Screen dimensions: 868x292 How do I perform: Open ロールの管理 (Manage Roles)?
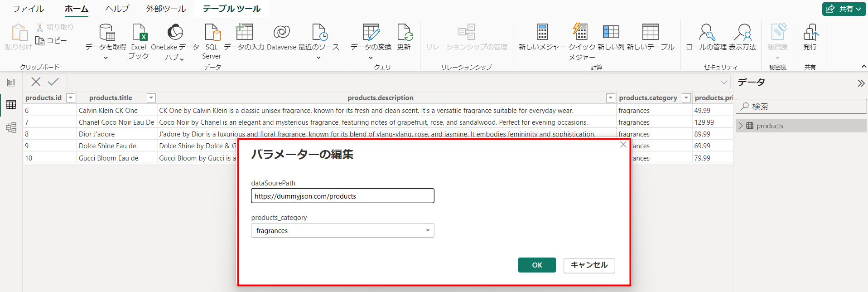pos(706,33)
